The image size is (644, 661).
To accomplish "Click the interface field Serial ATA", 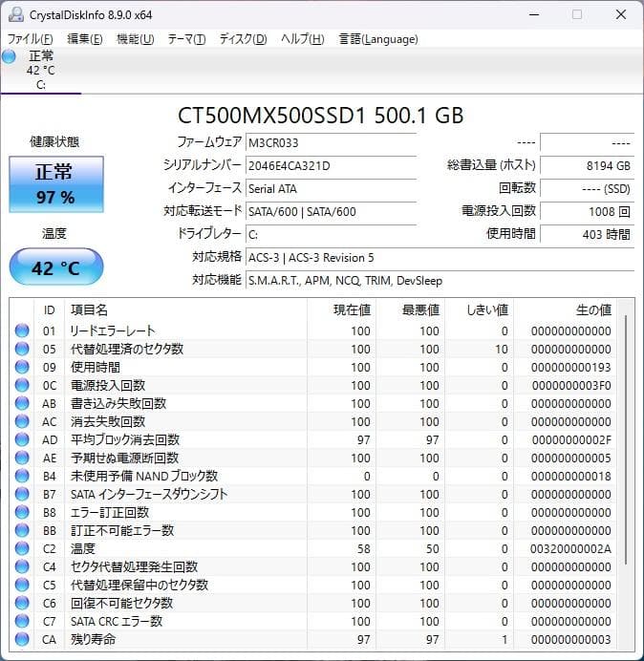I will pyautogui.click(x=331, y=188).
